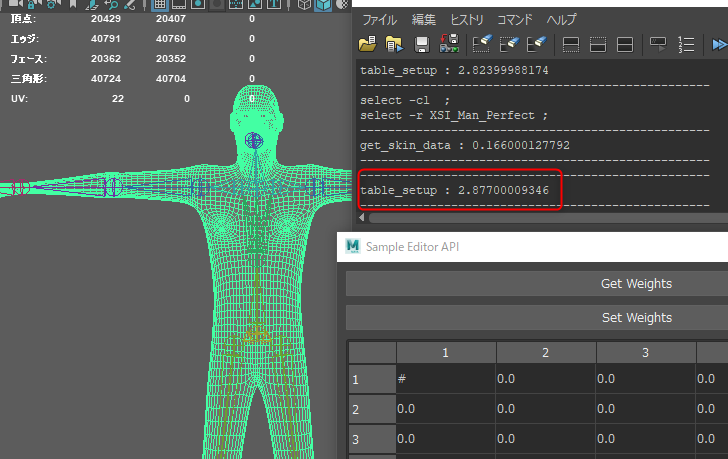Toggle the viewport Lock Camera icon

coord(33,4)
